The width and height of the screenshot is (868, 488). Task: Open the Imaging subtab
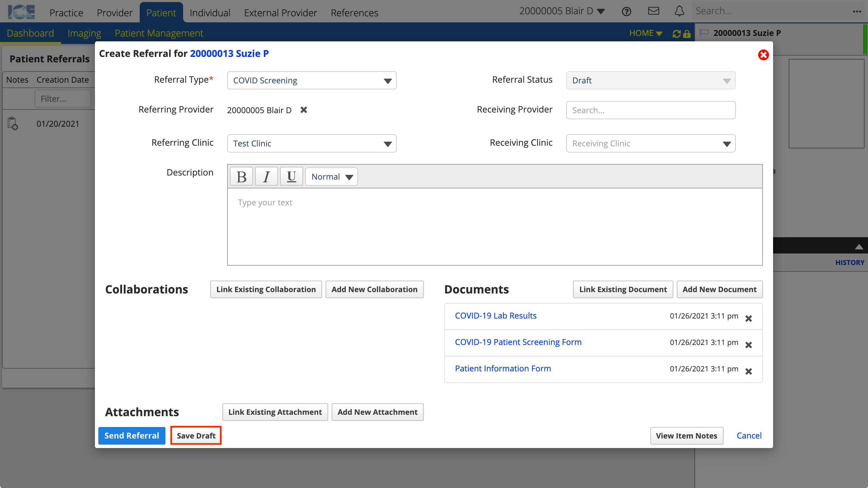pos(84,33)
